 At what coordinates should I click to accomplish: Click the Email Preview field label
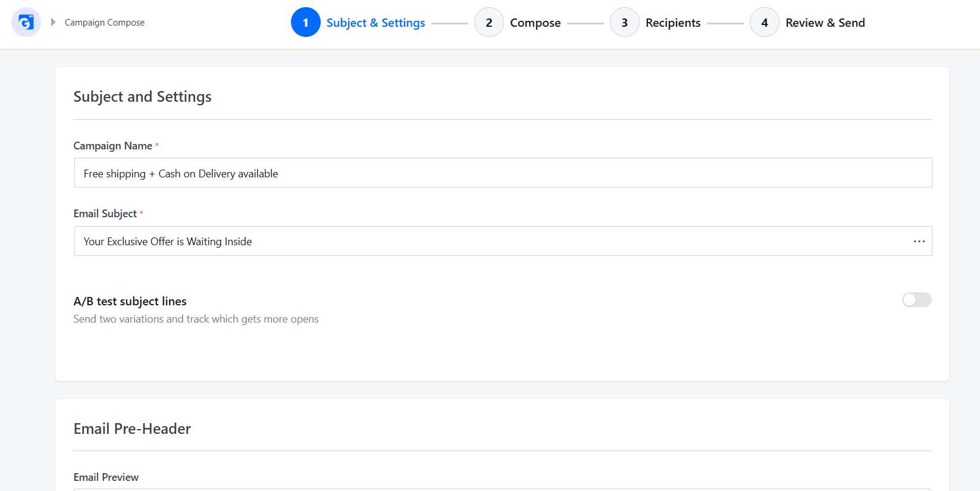tap(106, 477)
